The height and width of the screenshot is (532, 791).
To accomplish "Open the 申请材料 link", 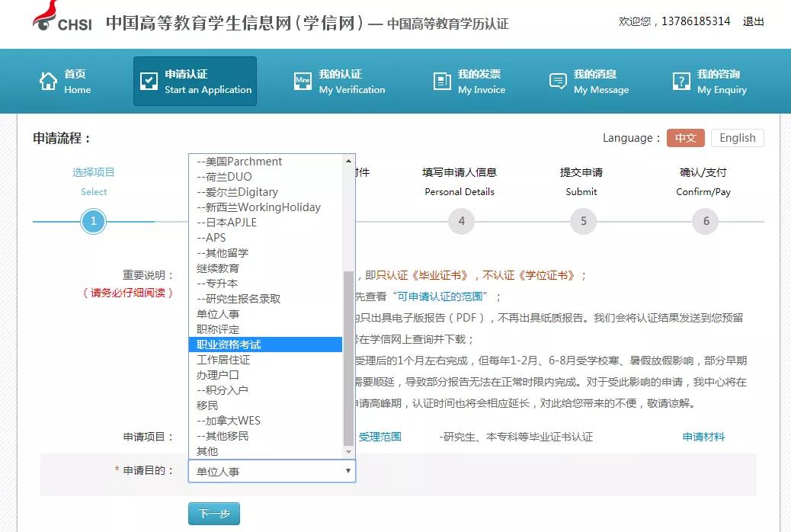I will (x=703, y=436).
